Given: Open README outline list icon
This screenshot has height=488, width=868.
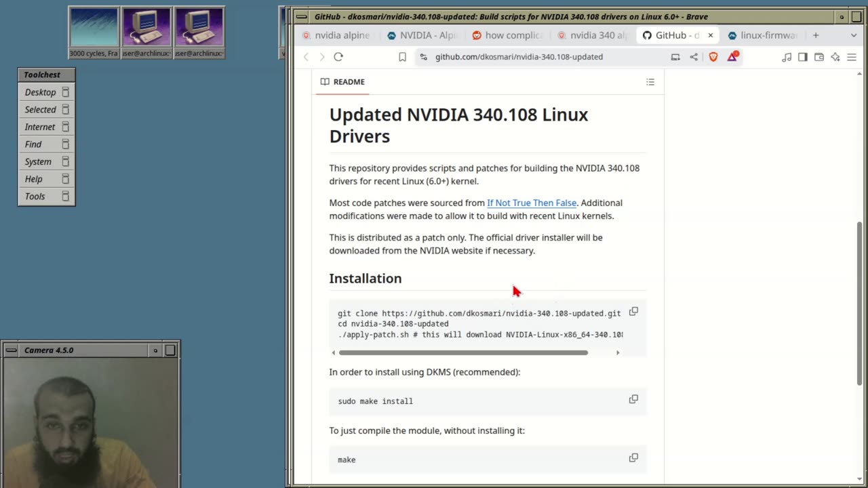Looking at the screenshot, I should click(650, 82).
